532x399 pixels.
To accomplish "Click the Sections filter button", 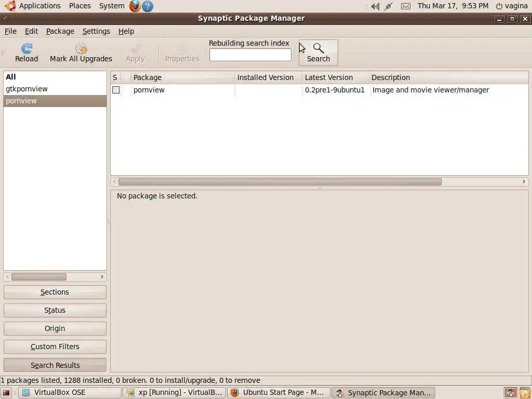I will pos(55,292).
